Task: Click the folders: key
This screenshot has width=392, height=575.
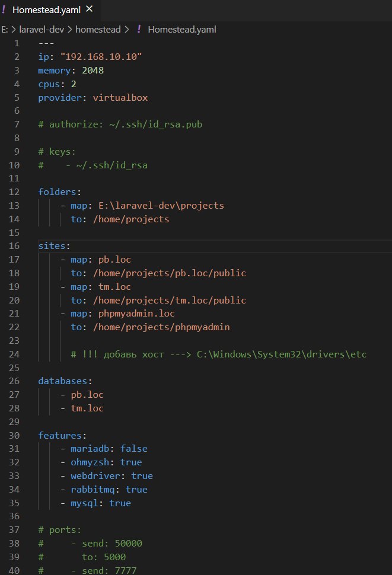Action: (59, 192)
